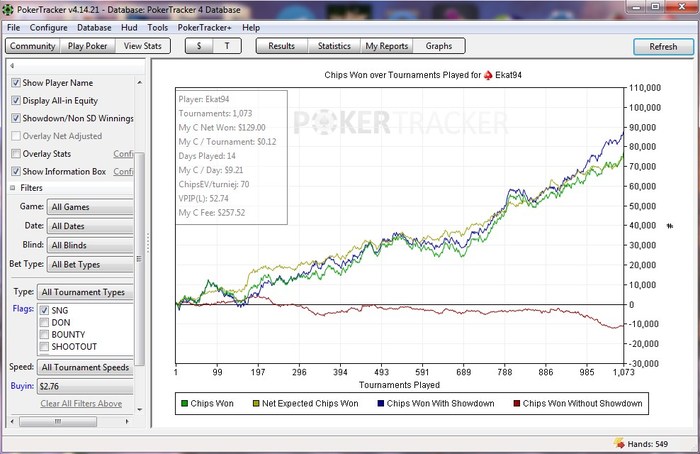Click 'My C Fee: $257.52' text
The height and width of the screenshot is (454, 700).
(212, 213)
